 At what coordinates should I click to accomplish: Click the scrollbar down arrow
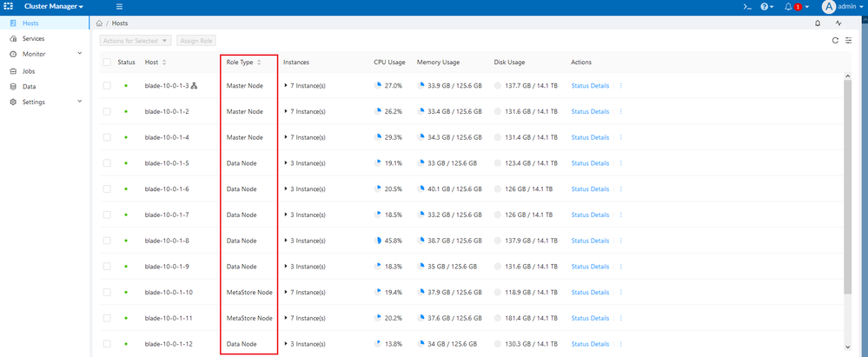click(847, 347)
